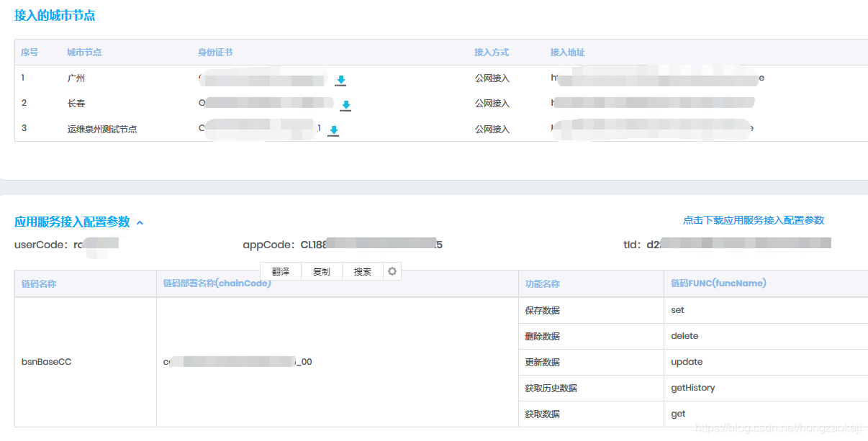Select the update funcName cell
The image size is (868, 441).
(687, 362)
